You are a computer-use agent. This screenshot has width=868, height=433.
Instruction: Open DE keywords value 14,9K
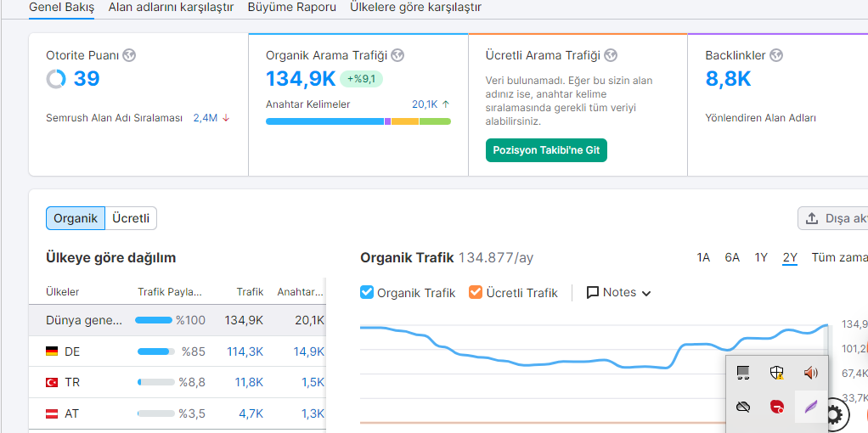pos(309,351)
